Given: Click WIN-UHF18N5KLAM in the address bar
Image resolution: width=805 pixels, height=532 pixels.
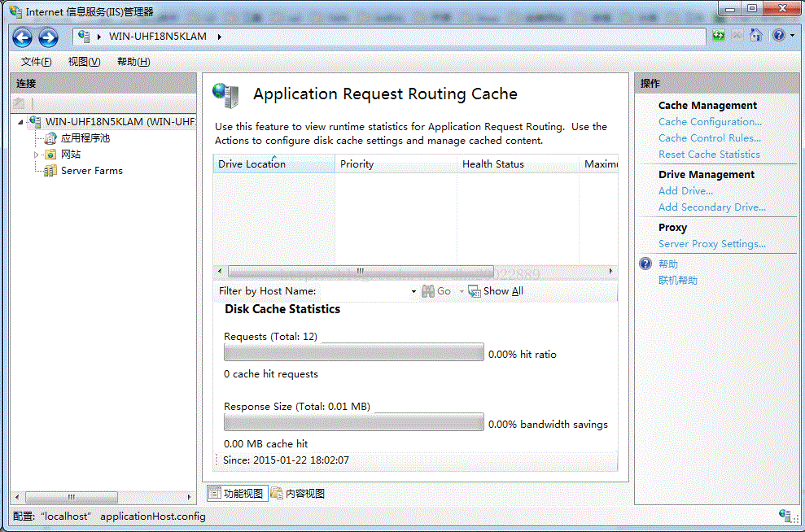Looking at the screenshot, I should pos(158,37).
